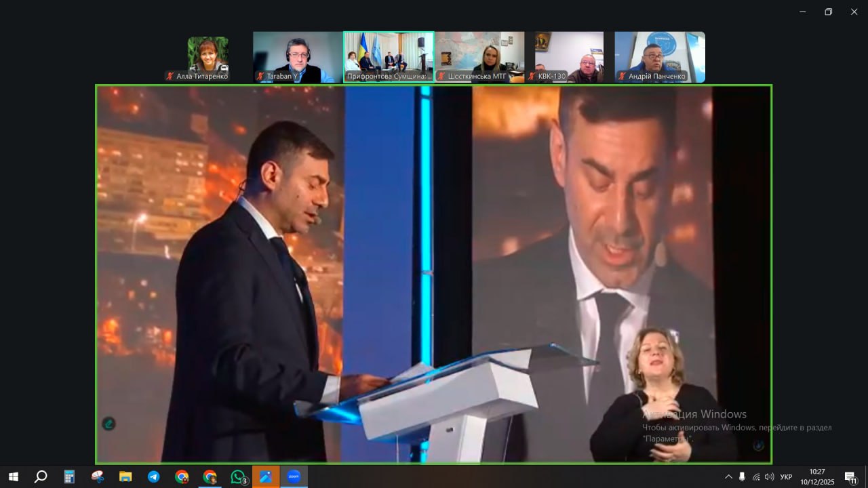Select the Шосткинська МТГ video tile
The image size is (868, 488).
(479, 58)
